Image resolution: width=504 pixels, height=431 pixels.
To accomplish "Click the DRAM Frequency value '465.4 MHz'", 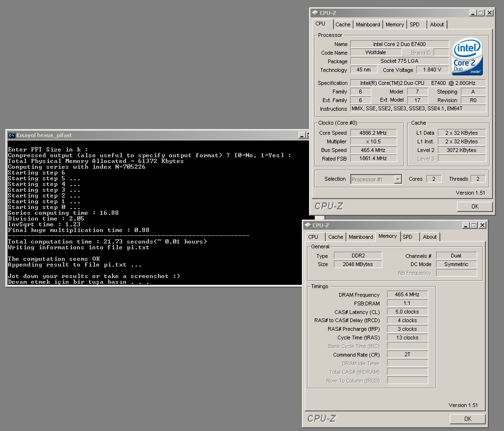I will (407, 294).
